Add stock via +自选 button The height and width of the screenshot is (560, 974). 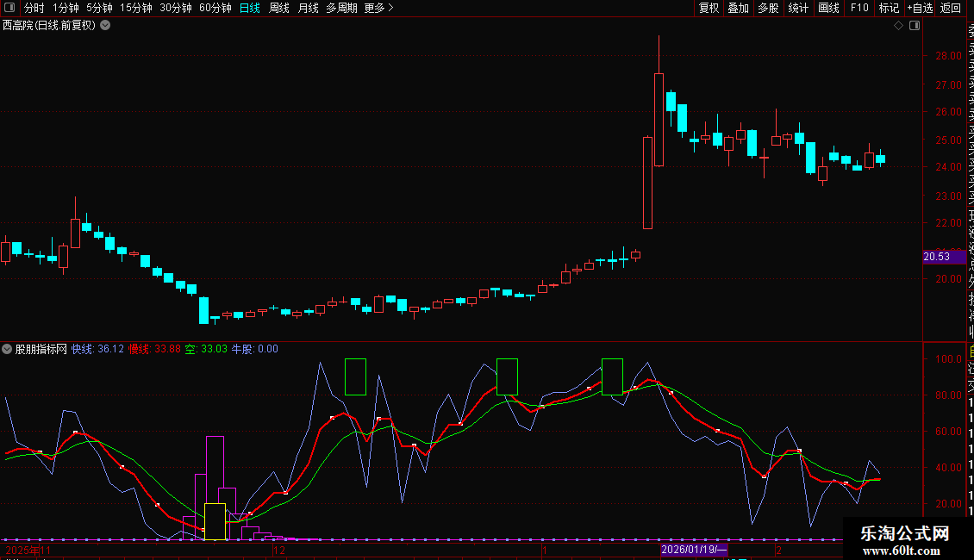(x=920, y=8)
